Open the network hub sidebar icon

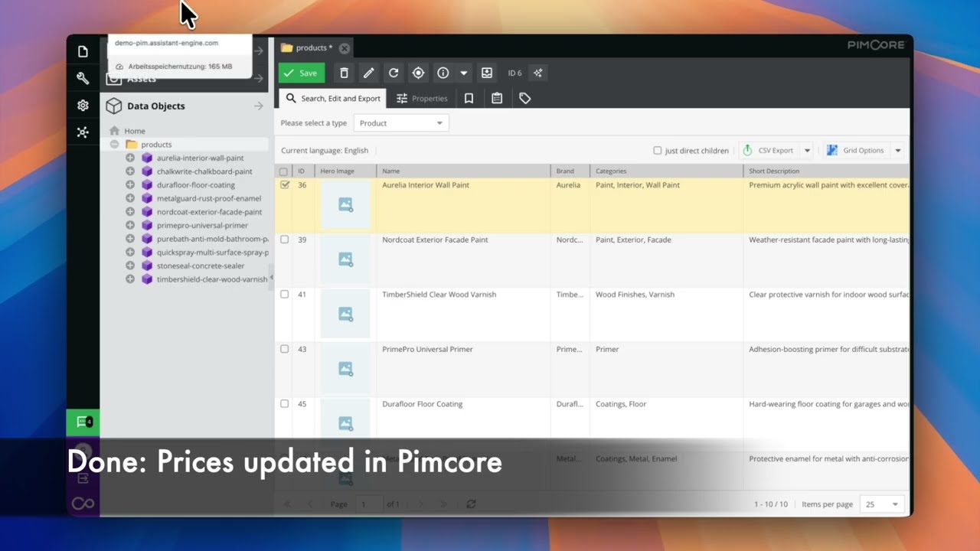(83, 132)
